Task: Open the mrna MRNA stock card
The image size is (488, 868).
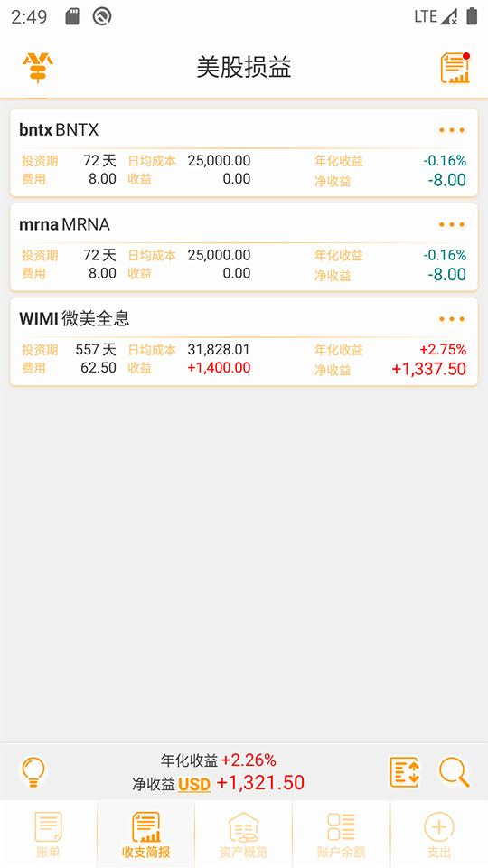Action: point(243,247)
